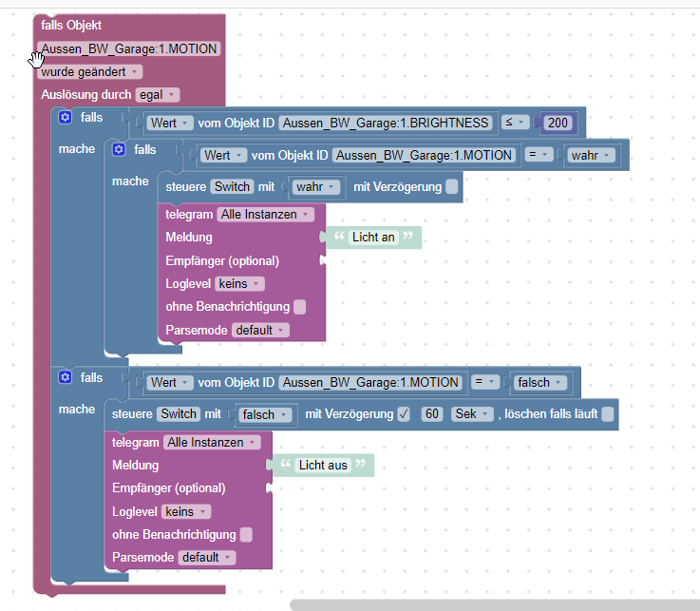Edit MOTION object ID in the falsch condition
Screen dimensions: 700x611
370,382
